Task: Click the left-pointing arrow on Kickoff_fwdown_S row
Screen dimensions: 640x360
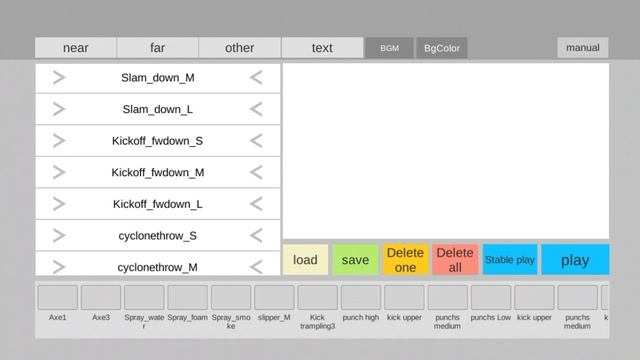Action: (256, 141)
